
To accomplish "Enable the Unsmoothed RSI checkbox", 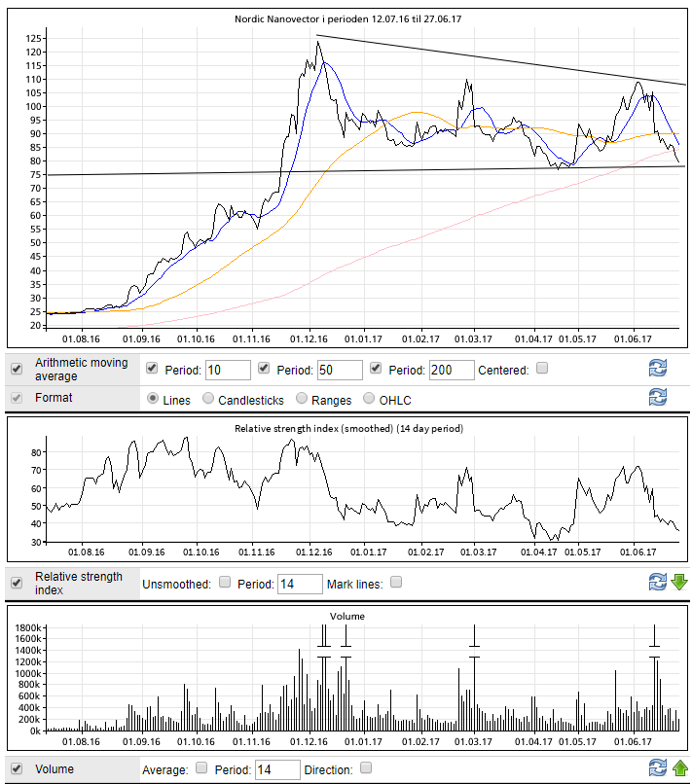I will [x=225, y=582].
